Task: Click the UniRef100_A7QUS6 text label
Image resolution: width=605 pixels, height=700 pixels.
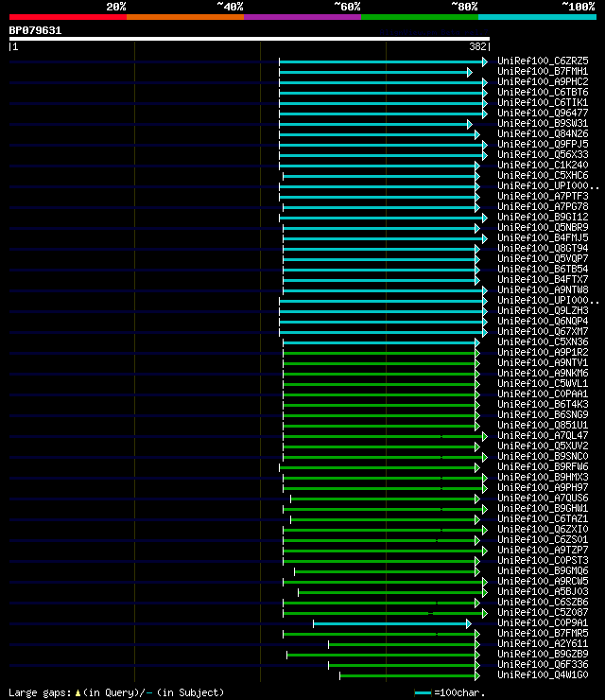Action: coord(543,498)
